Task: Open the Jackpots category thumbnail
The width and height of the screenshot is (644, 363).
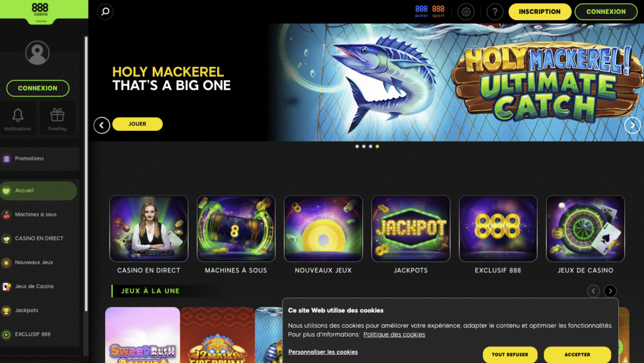Action: 411,228
